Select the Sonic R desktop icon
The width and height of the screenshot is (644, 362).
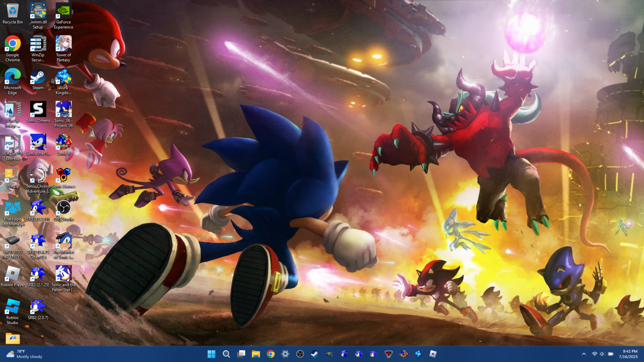pos(64,145)
